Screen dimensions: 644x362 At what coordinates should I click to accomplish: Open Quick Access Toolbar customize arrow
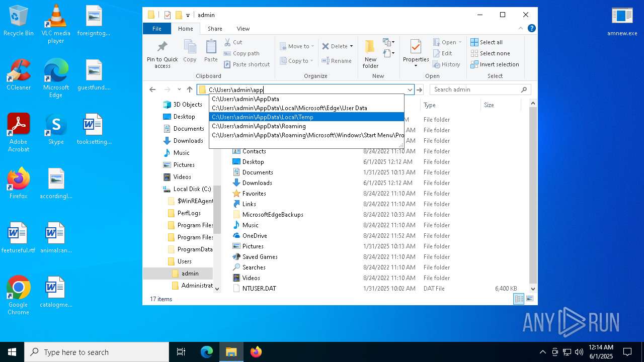click(x=188, y=15)
